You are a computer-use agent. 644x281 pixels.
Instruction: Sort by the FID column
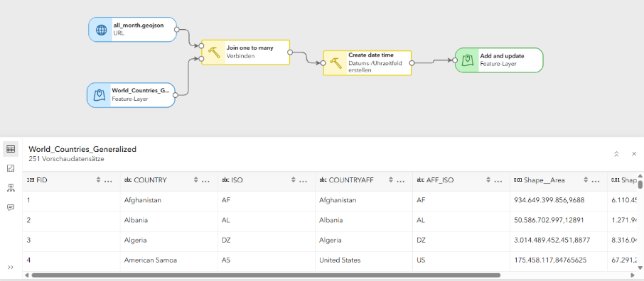point(98,180)
